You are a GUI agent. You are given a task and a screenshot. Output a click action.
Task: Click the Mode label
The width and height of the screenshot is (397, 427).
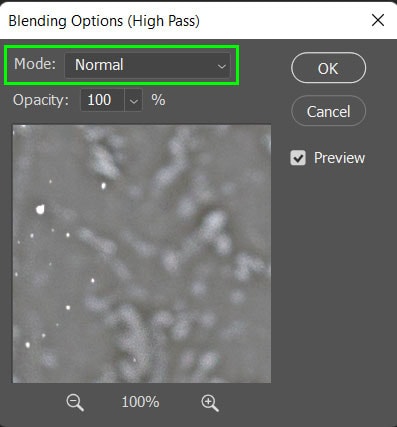point(35,64)
